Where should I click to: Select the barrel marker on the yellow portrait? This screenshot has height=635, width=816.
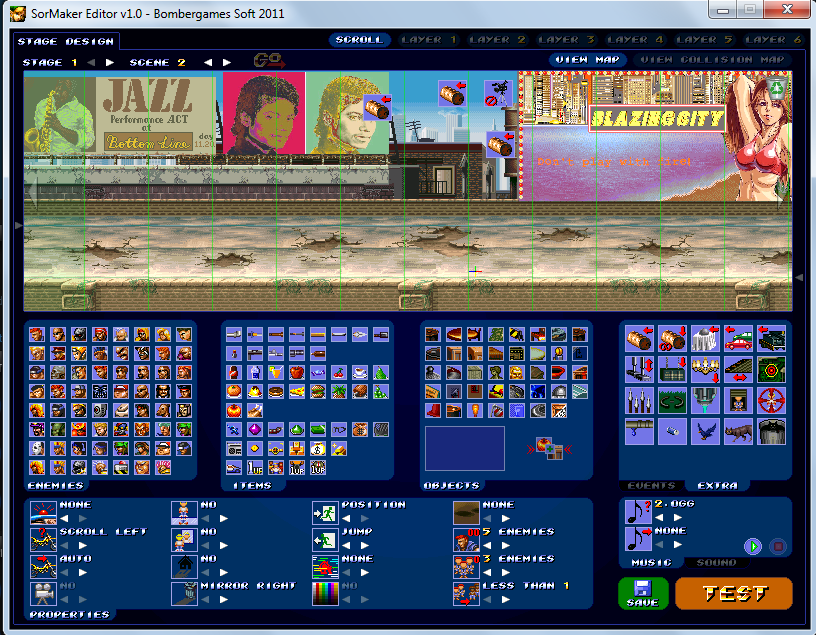pyautogui.click(x=377, y=108)
